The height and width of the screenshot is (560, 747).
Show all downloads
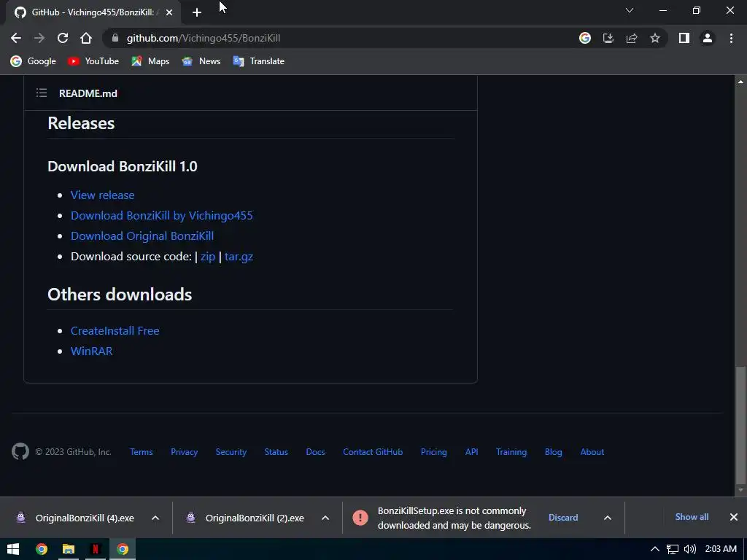click(x=692, y=517)
